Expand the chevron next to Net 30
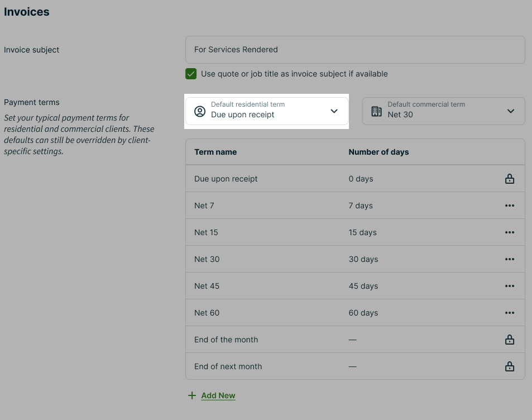 click(x=510, y=111)
